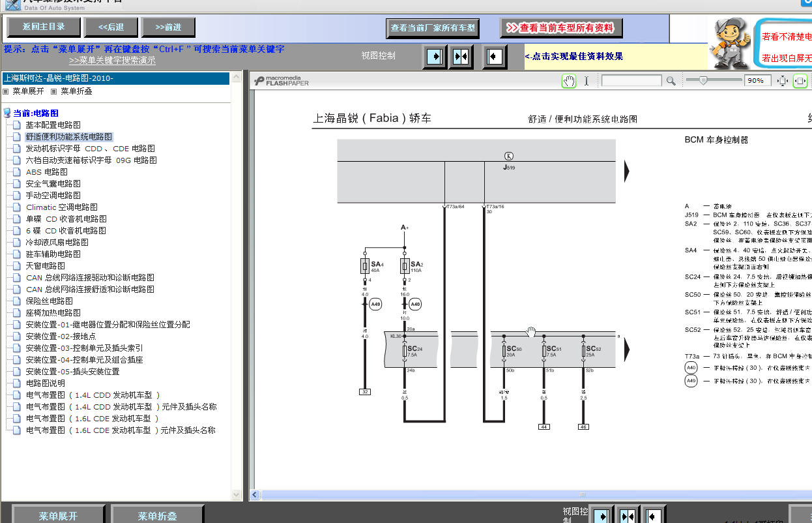Click the bottom 菜单折叠 button
812x523 pixels.
click(157, 515)
